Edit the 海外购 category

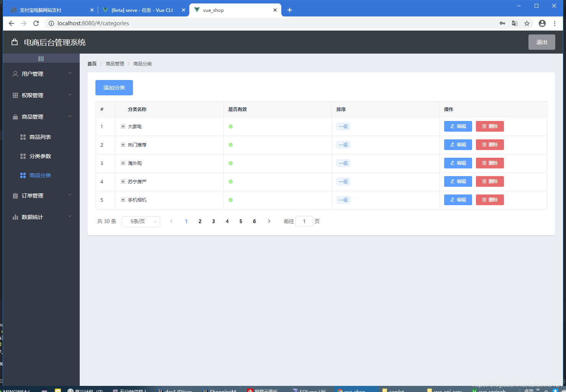458,163
